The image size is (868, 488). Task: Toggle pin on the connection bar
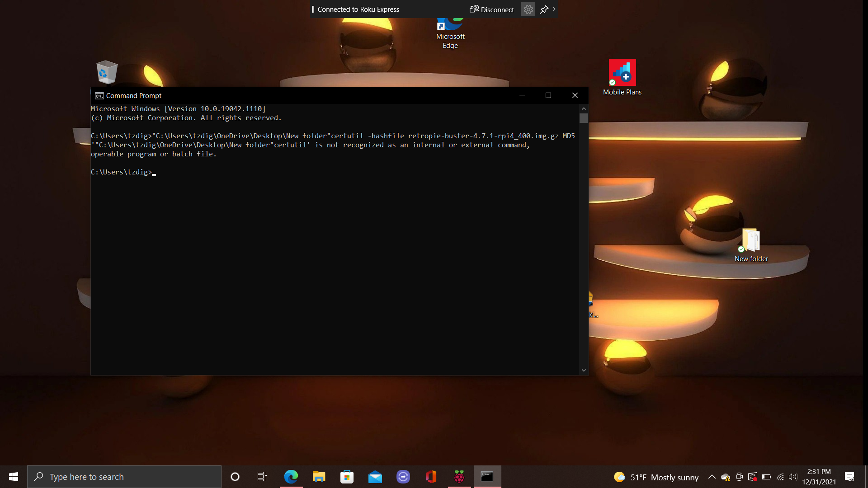click(x=544, y=9)
